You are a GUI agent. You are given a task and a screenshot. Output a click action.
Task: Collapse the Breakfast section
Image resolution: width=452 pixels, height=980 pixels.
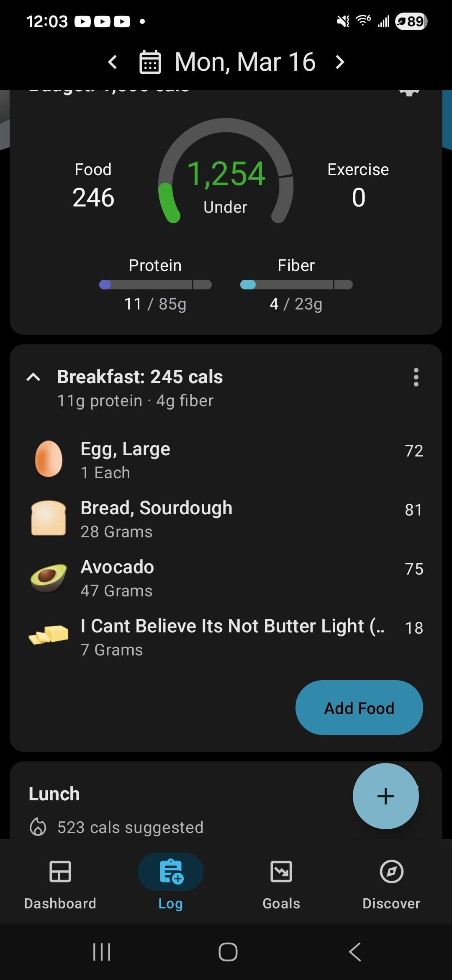tap(33, 377)
